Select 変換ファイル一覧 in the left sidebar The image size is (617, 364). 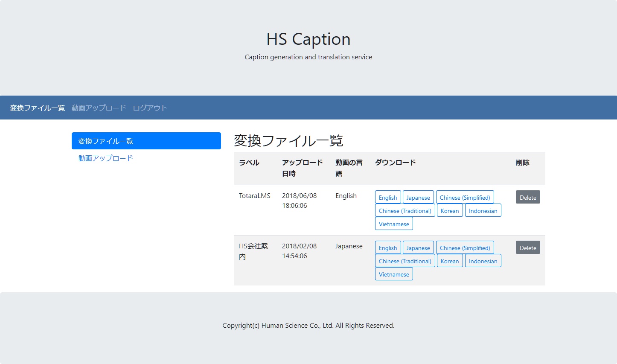coord(146,141)
